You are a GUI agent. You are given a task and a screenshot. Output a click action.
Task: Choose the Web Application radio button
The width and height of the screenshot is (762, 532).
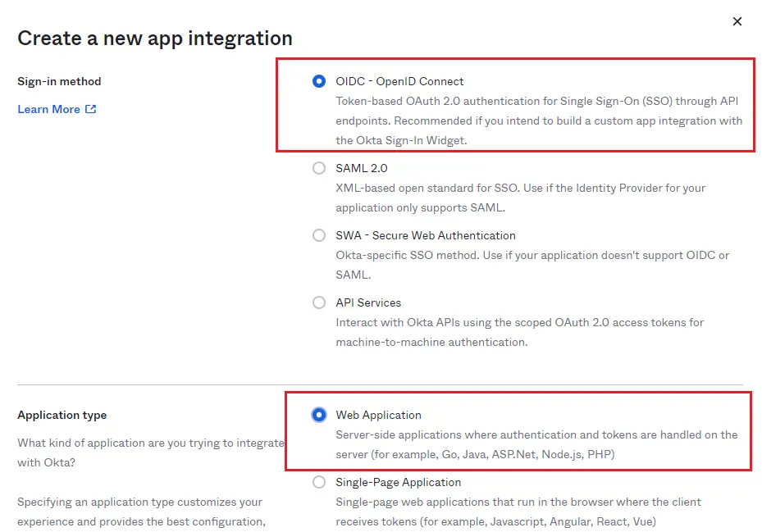pyautogui.click(x=319, y=415)
